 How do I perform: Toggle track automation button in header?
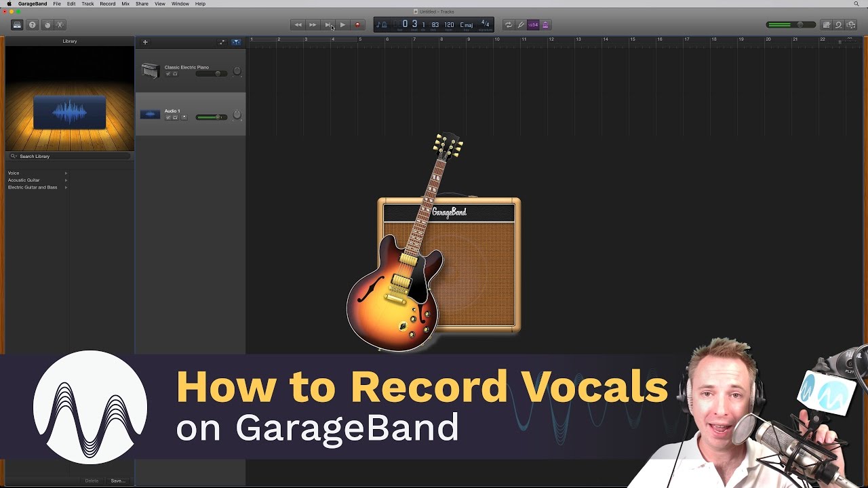coord(222,42)
